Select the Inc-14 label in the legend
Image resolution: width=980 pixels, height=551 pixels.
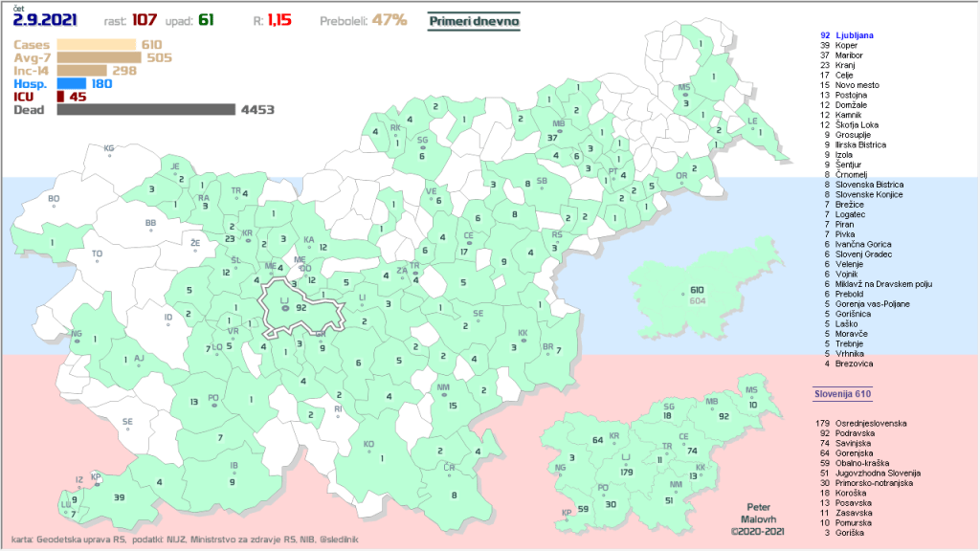33,70
